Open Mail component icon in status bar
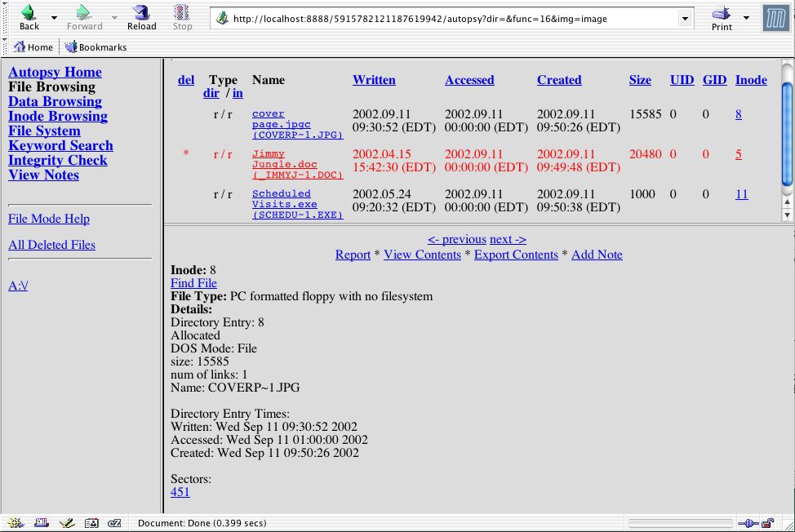Image resolution: width=795 pixels, height=532 pixels. point(40,523)
